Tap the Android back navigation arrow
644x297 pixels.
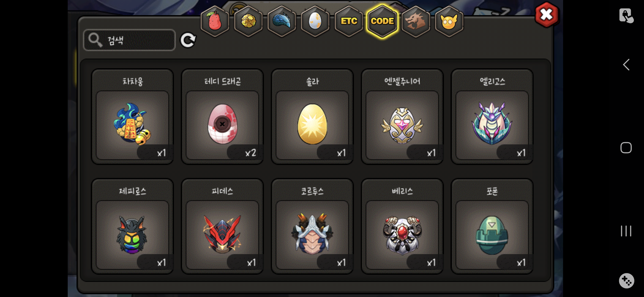626,65
